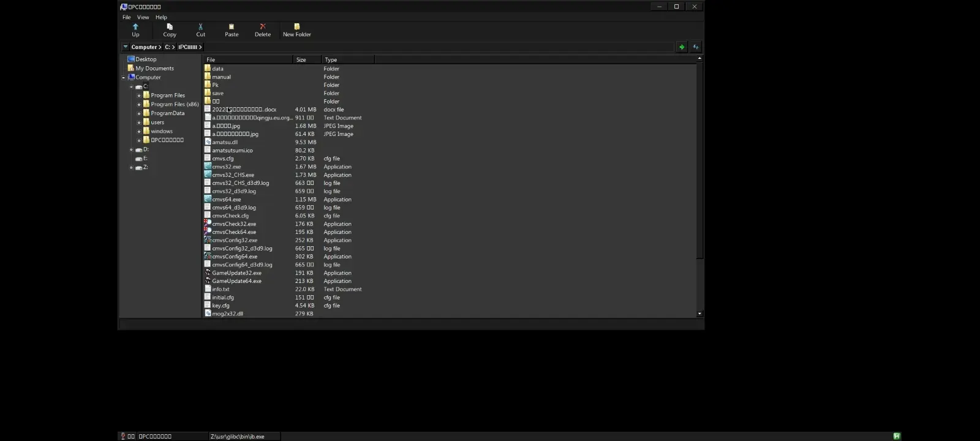This screenshot has width=980, height=441.
Task: Expand the windows tree node
Action: [x=139, y=131]
